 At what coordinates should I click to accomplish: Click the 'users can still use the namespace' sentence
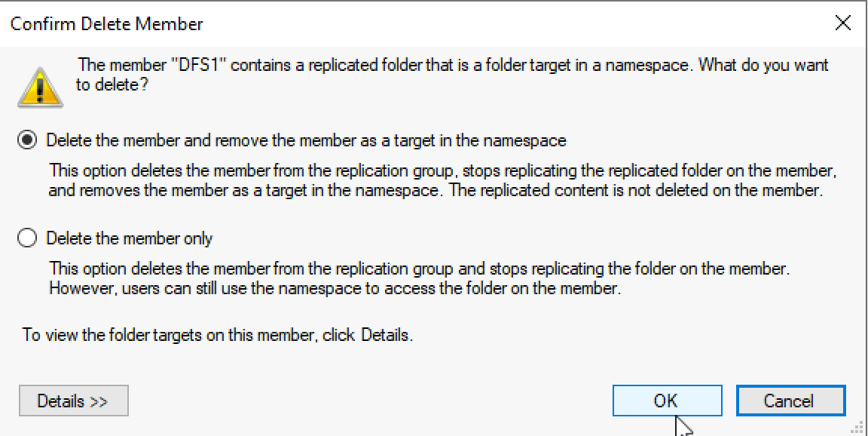335,289
